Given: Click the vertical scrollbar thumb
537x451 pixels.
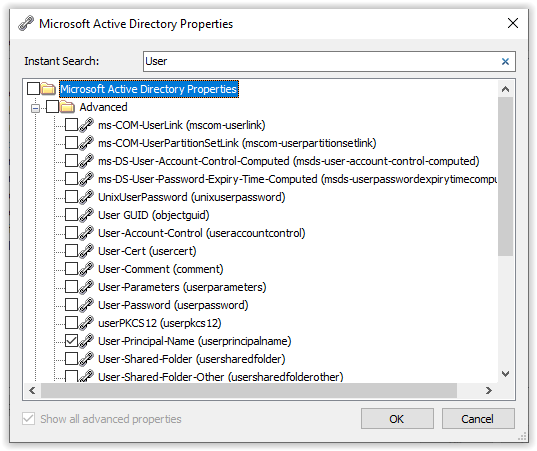Looking at the screenshot, I should [x=505, y=176].
